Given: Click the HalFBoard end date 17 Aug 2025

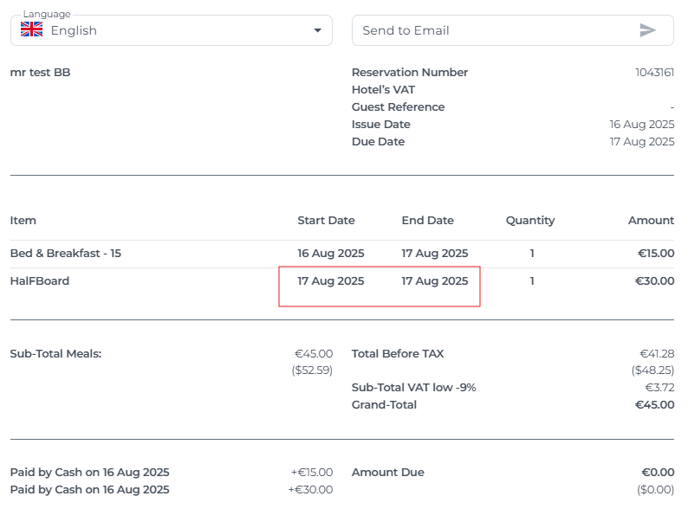Looking at the screenshot, I should click(435, 281).
